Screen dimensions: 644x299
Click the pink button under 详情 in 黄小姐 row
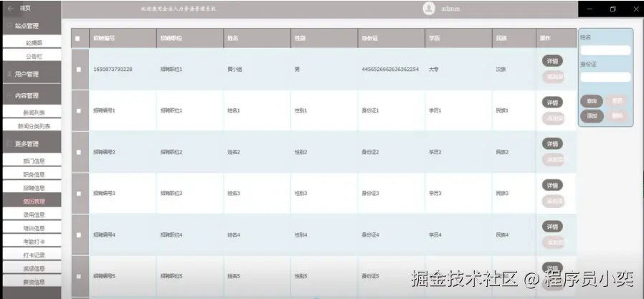pos(553,77)
